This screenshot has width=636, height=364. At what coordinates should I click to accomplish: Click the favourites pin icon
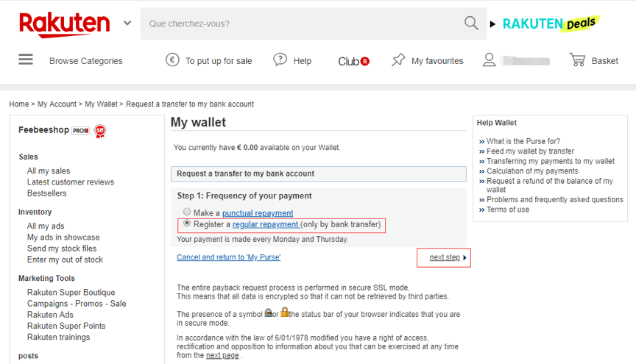coord(398,60)
